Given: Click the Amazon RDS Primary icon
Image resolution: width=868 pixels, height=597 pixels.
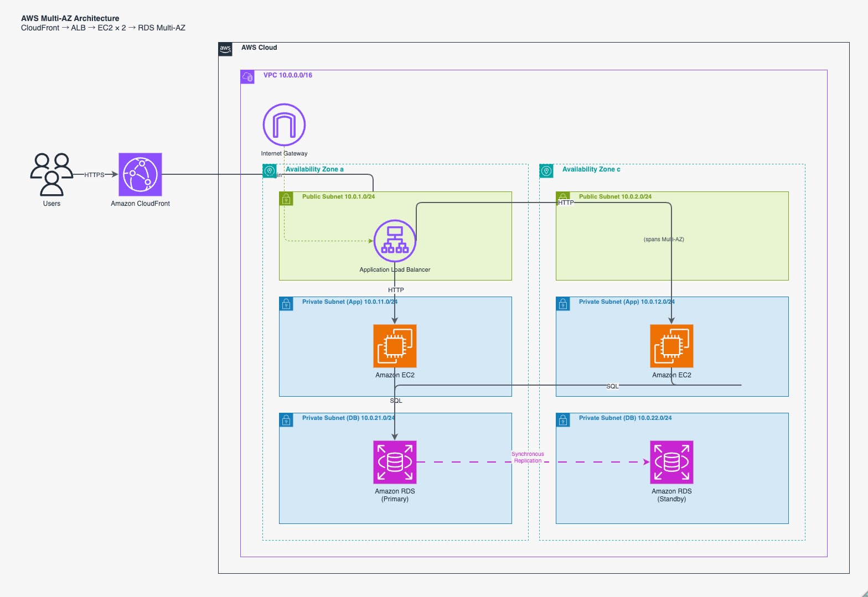Looking at the screenshot, I should (395, 463).
